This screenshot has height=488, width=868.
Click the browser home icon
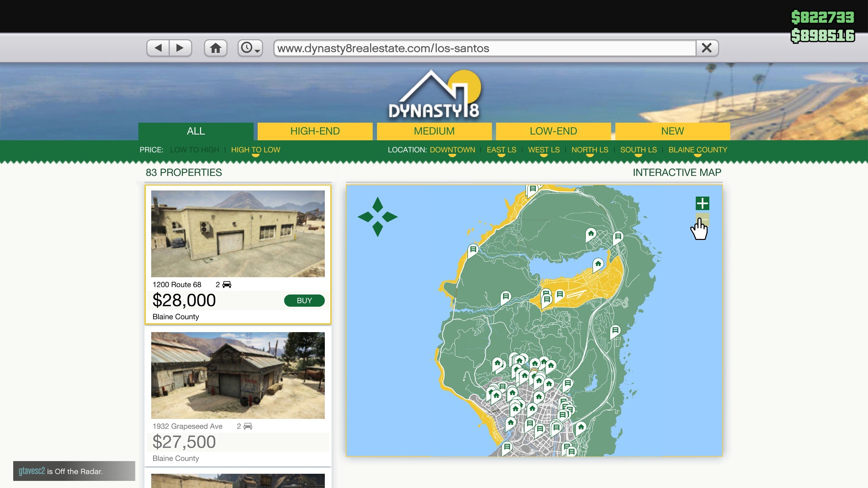(216, 48)
